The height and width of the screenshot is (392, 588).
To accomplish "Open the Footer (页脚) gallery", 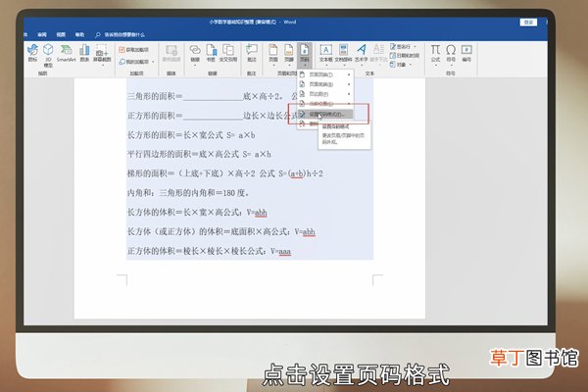I will 289,55.
